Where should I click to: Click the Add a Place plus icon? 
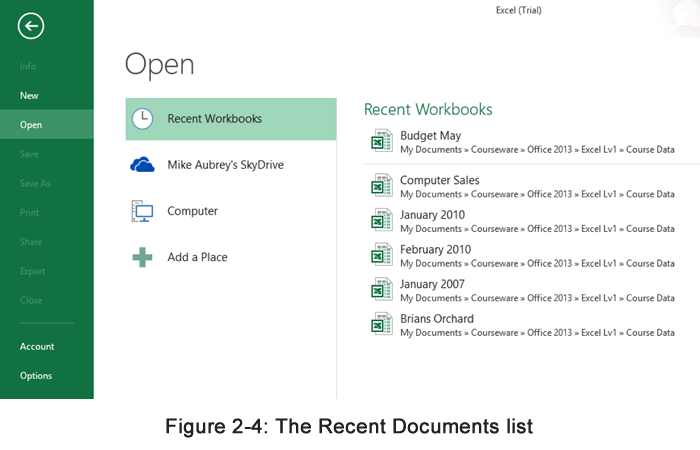[x=143, y=257]
